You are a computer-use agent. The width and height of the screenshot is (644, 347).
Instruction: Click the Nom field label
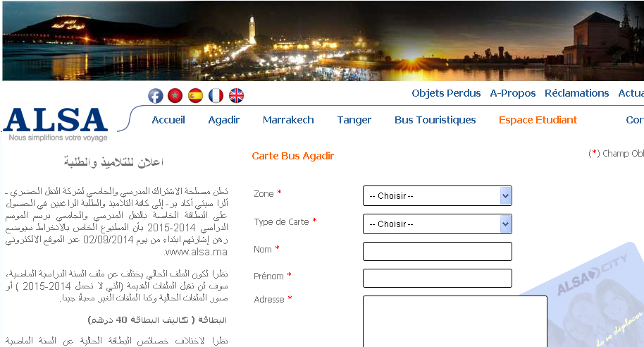tap(263, 250)
